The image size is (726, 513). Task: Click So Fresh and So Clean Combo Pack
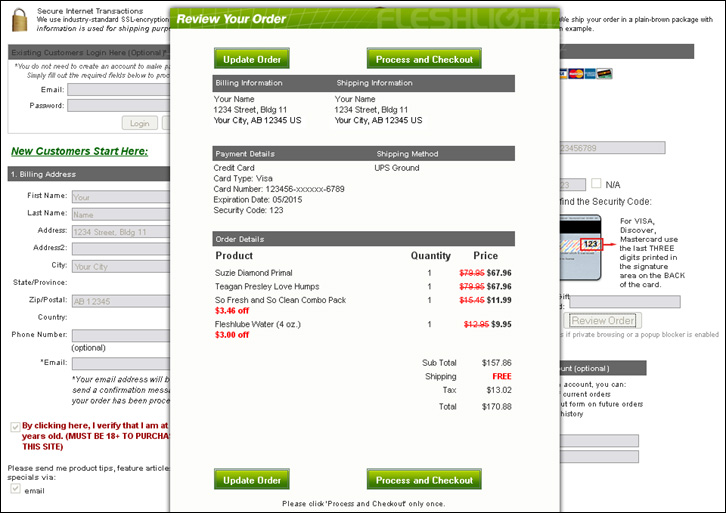click(280, 300)
